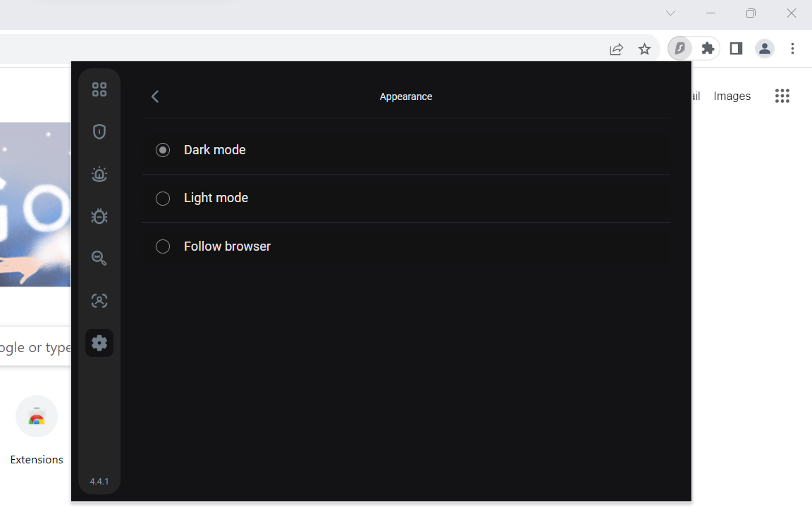This screenshot has height=519, width=812.
Task: Click the Images link
Action: tap(732, 96)
